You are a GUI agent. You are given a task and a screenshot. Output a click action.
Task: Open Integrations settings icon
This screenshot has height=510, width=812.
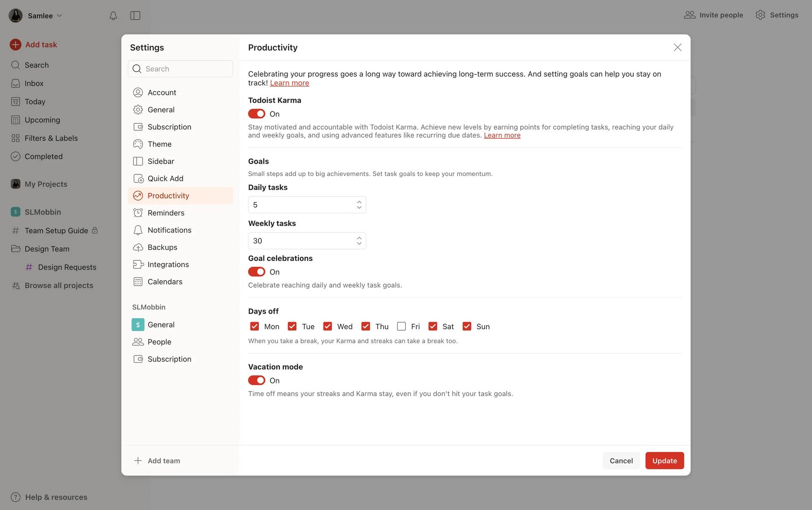pyautogui.click(x=138, y=265)
